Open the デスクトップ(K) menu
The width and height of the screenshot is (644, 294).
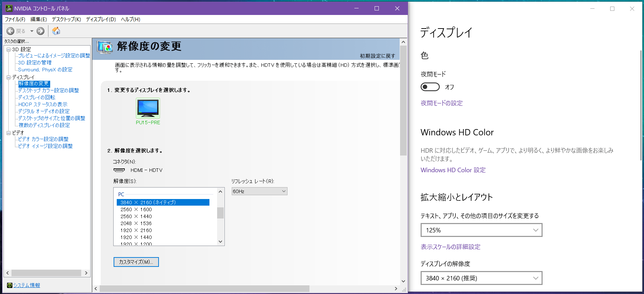pyautogui.click(x=66, y=19)
